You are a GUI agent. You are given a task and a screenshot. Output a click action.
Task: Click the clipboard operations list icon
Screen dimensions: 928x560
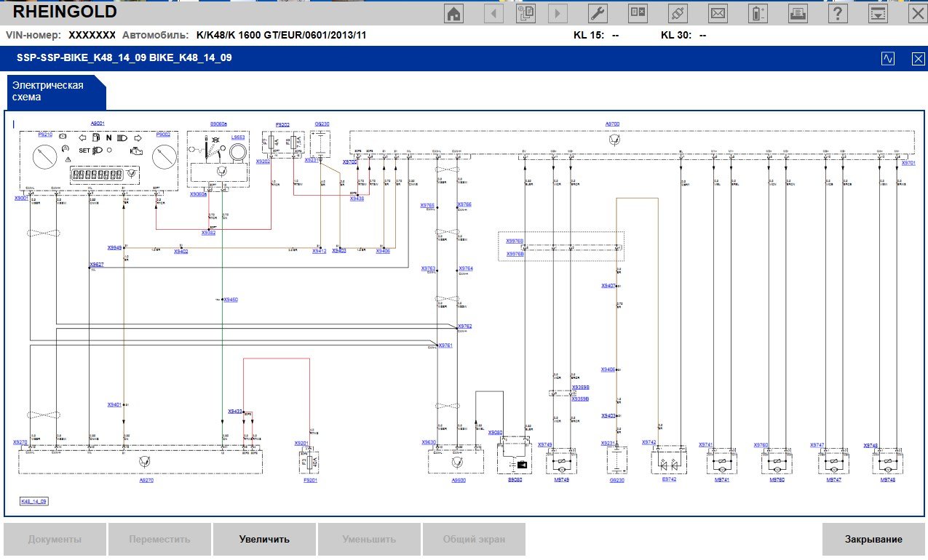point(526,14)
